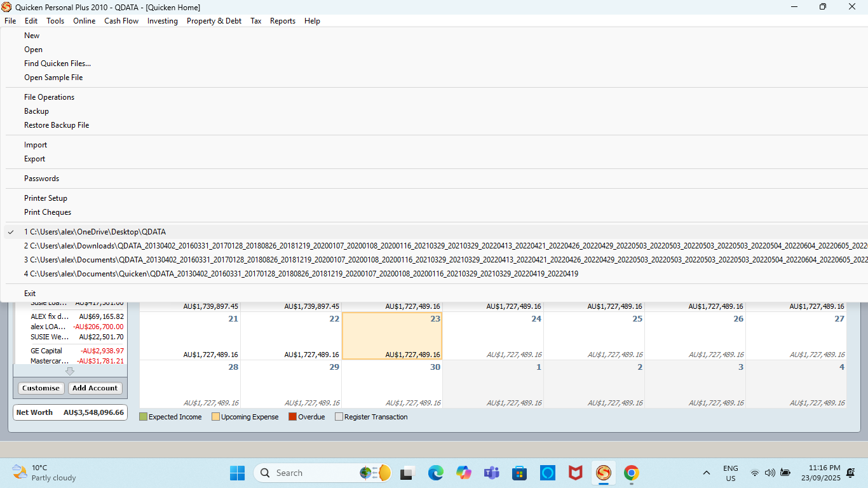Select Find Quicken Files...
This screenshot has height=488, width=868.
[x=57, y=64]
